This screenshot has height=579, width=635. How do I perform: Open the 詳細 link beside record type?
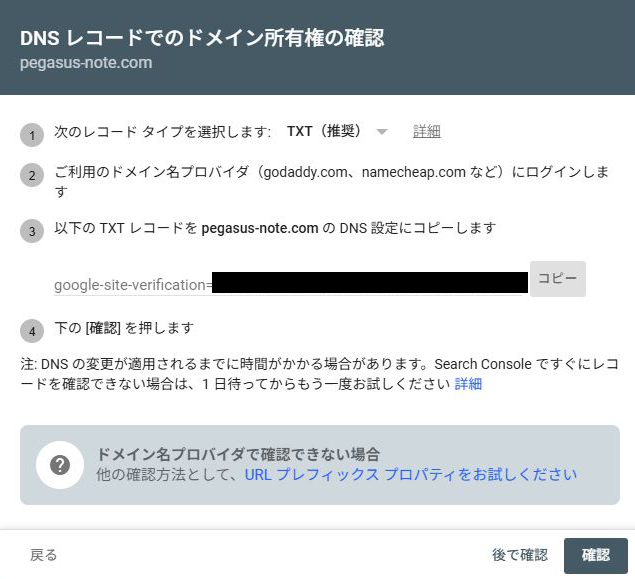point(427,132)
